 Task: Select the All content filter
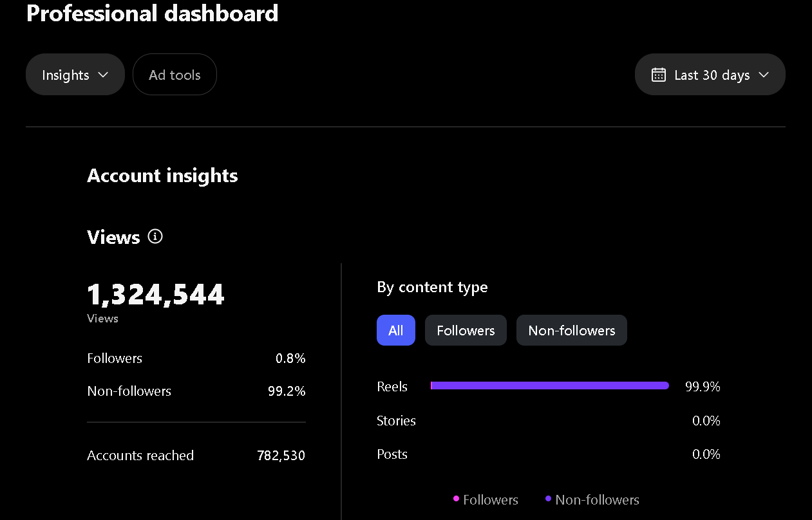point(395,330)
